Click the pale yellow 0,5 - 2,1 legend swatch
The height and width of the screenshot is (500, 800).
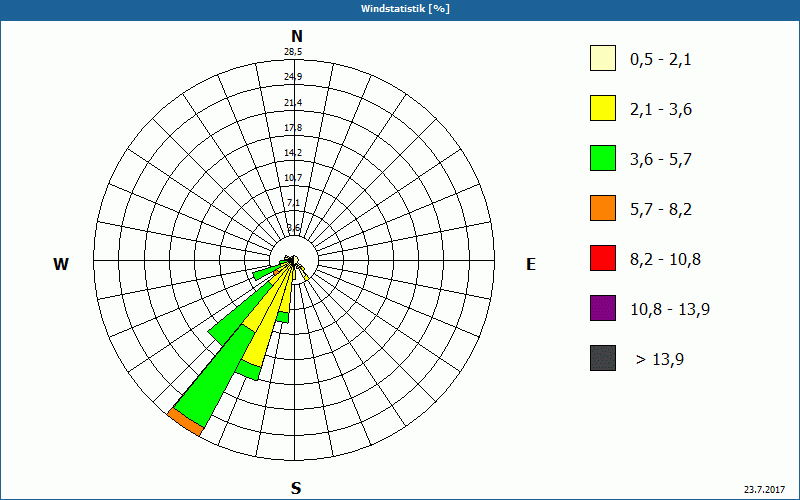click(603, 58)
